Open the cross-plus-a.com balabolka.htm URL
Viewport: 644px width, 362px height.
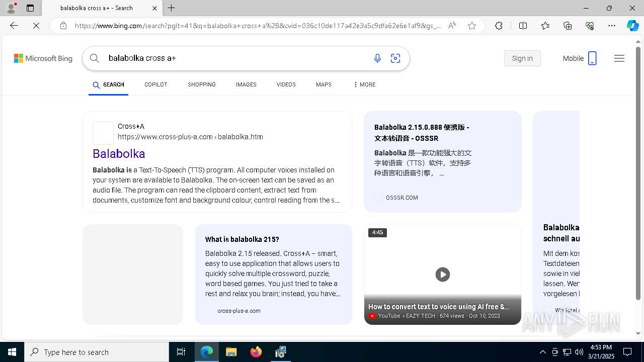(x=190, y=137)
